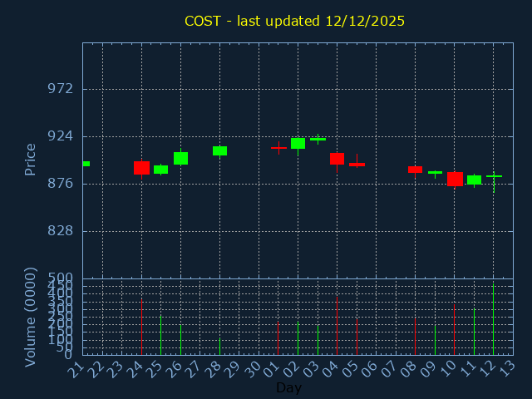Click the red volume bar for day 24
Screen dimensions: 532x399
click(141, 327)
